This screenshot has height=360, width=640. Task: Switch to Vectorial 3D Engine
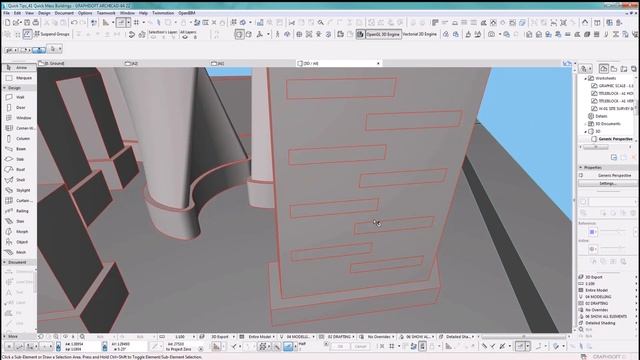(419, 35)
